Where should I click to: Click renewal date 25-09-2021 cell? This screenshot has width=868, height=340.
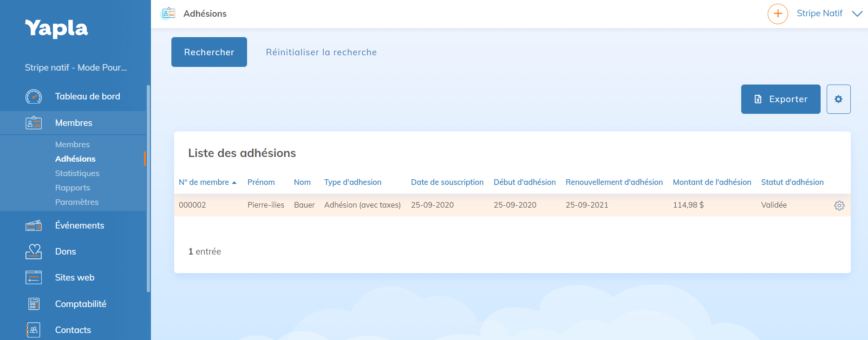coord(587,205)
